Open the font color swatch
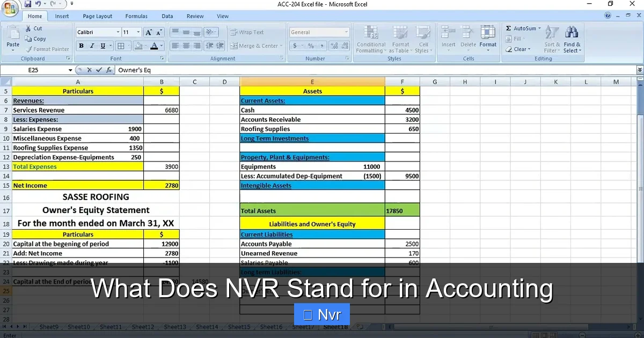The width and height of the screenshot is (644, 338). coord(154,46)
